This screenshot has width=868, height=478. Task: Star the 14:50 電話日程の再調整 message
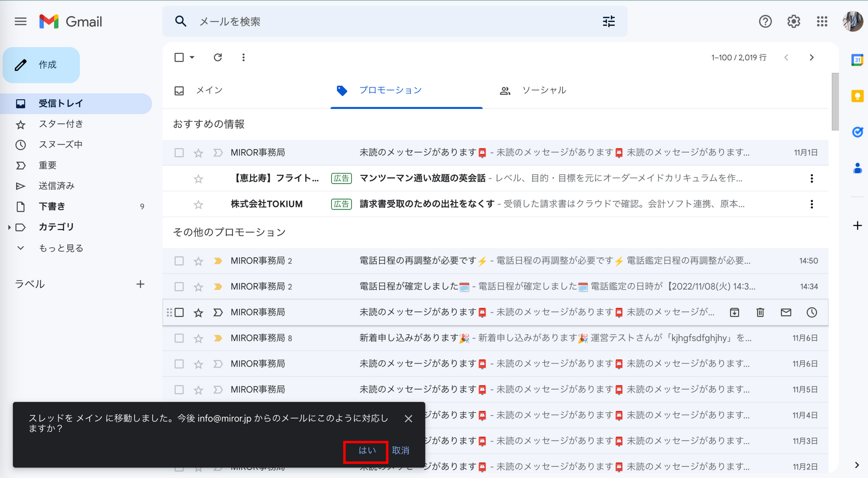click(198, 261)
